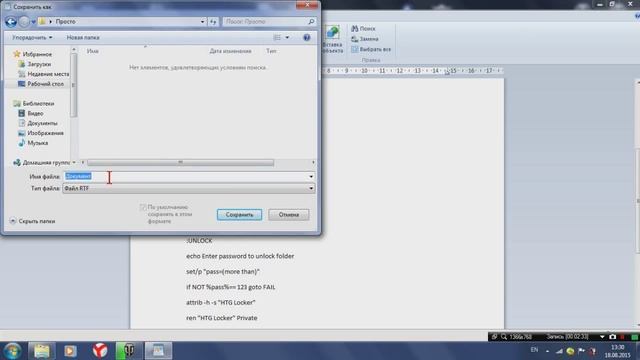Click the file list horizontal scrollbar
This screenshot has height=360, width=640.
[x=180, y=162]
